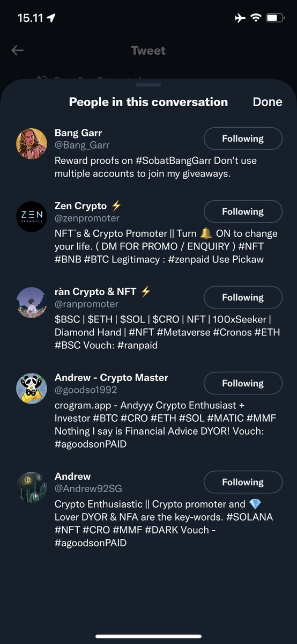Tap ràn Crypto & NFT profile picture
The width and height of the screenshot is (297, 644).
click(x=32, y=303)
